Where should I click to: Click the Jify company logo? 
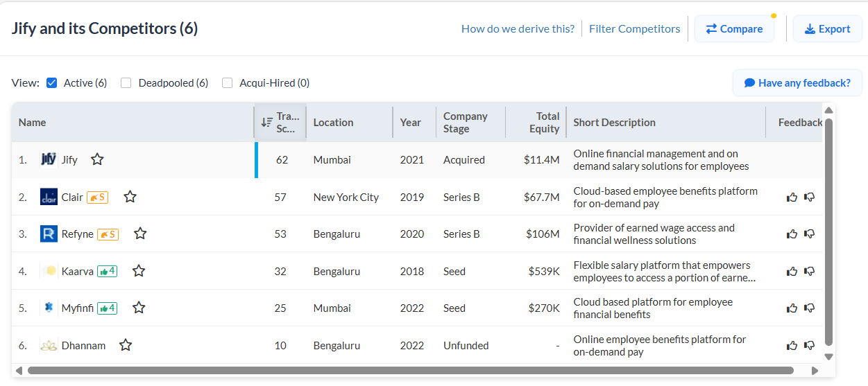(x=49, y=159)
